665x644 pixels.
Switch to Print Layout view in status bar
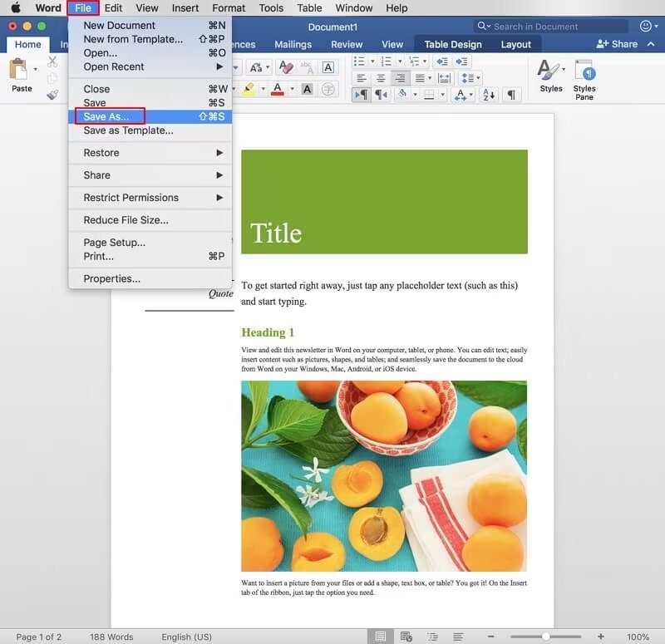pyautogui.click(x=381, y=637)
